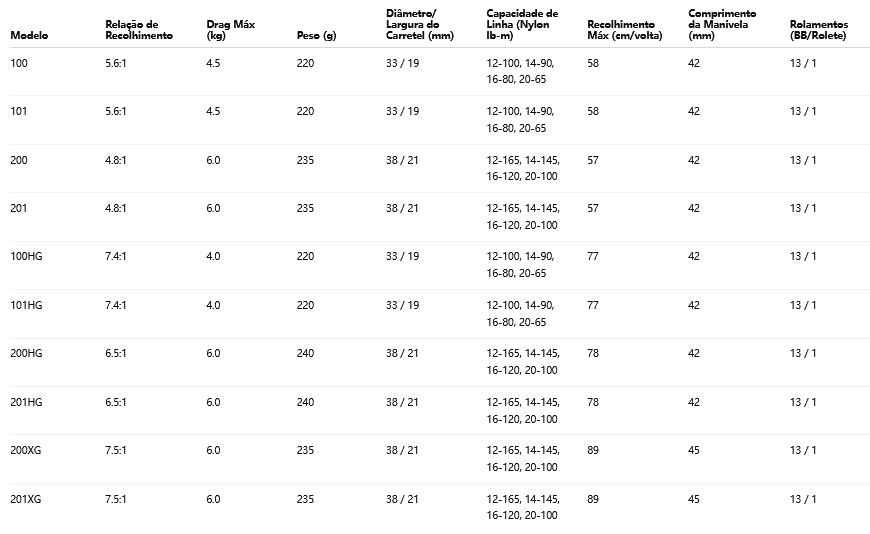Image resolution: width=870 pixels, height=534 pixels.
Task: Click the 'Relação de Recolhimento' column header
Action: tap(138, 29)
